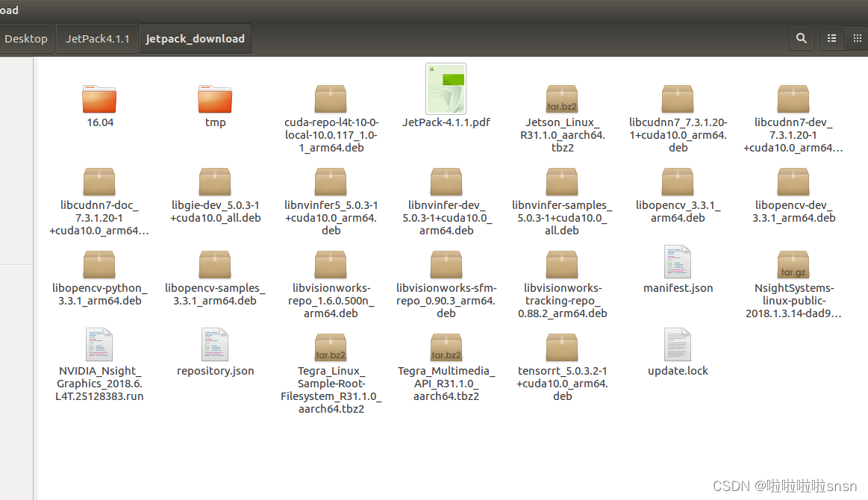This screenshot has height=500, width=868.
Task: Select the libopencv-dev_3.3.1_arm64.deb icon
Action: click(x=793, y=182)
